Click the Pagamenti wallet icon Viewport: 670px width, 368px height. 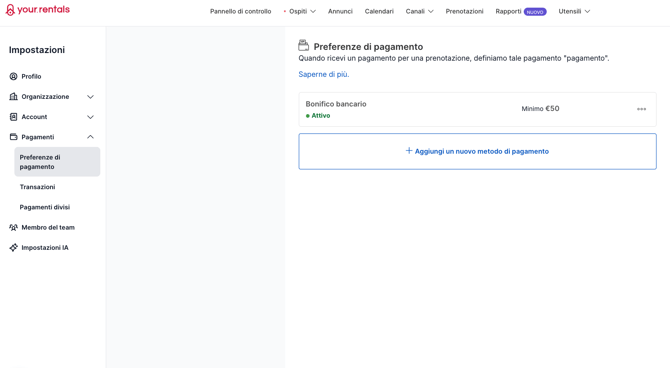click(x=13, y=137)
